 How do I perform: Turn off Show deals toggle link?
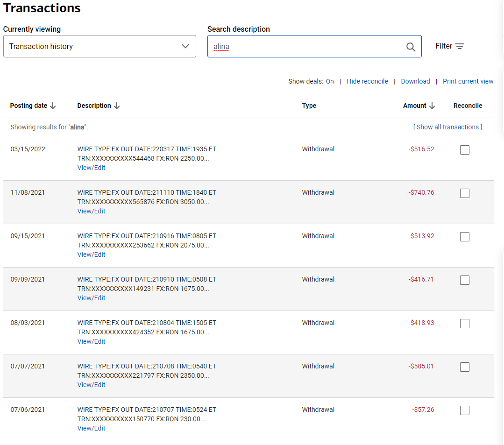pyautogui.click(x=330, y=81)
